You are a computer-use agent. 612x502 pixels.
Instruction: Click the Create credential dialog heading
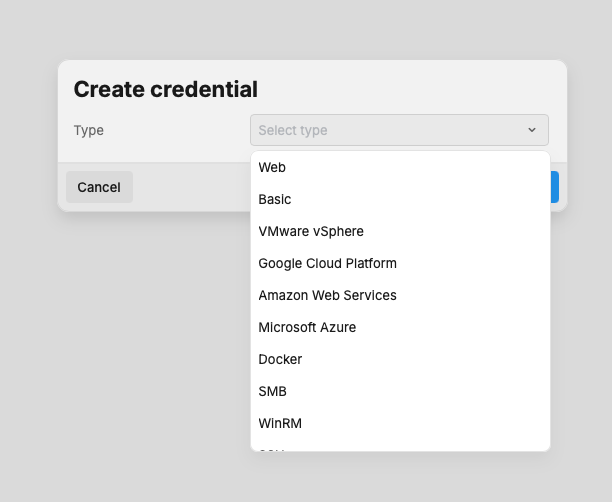(x=166, y=89)
